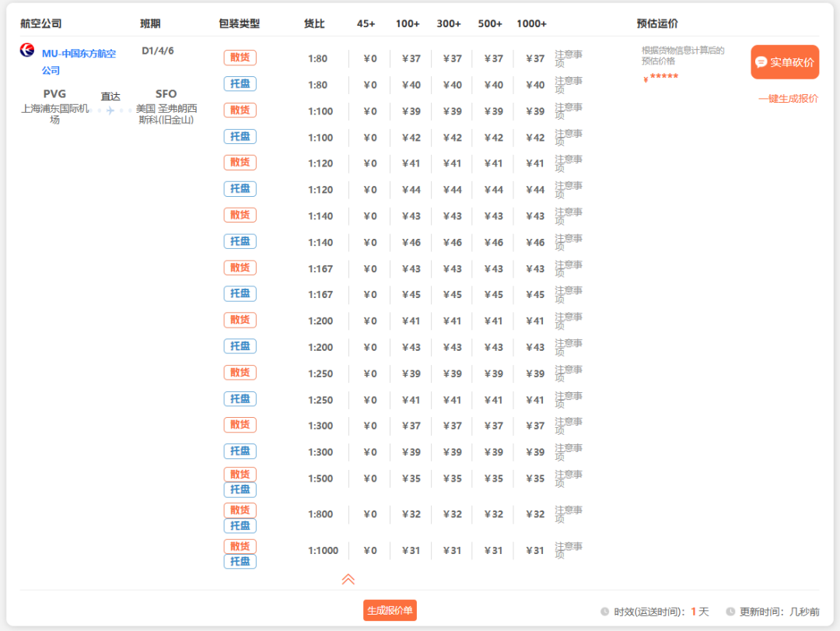Click ¥35 under 300+ in the 1:500 row
Viewport: 840px width, 631px height.
pyautogui.click(x=452, y=479)
